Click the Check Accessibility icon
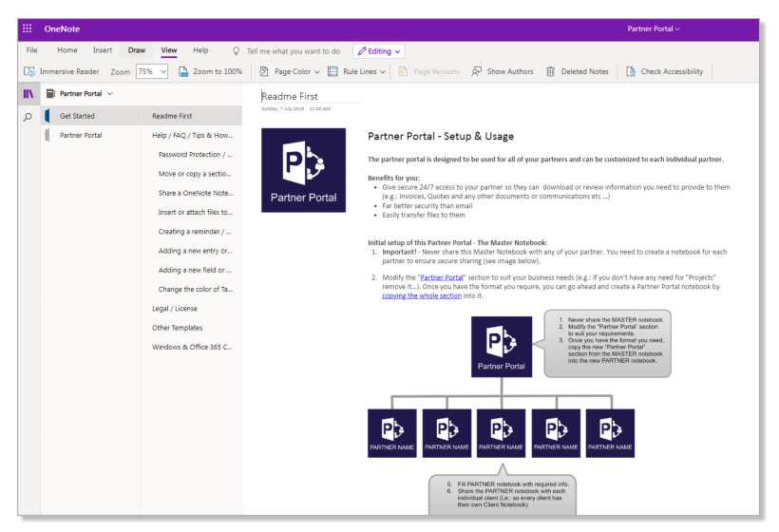The height and width of the screenshot is (532, 779). 631,71
